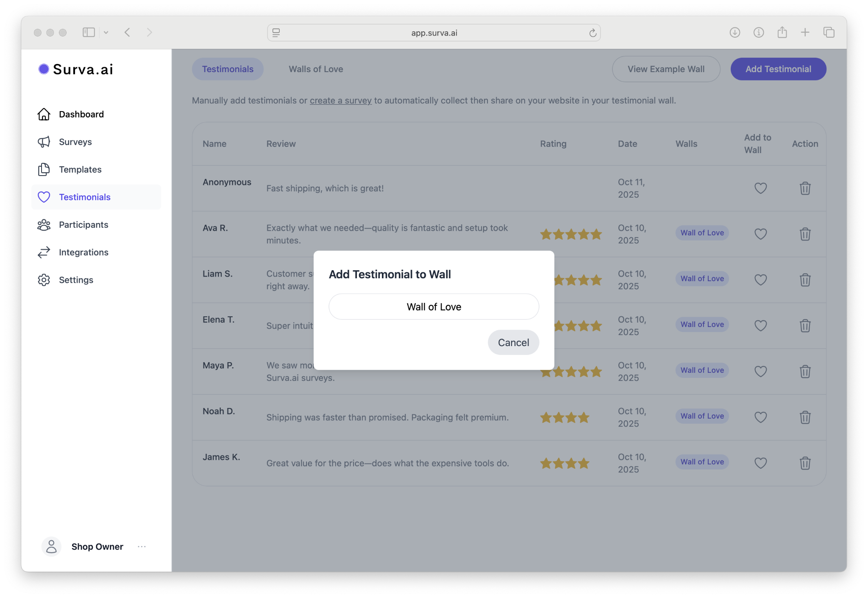
Task: Click Safari reload page icon
Action: coord(593,33)
